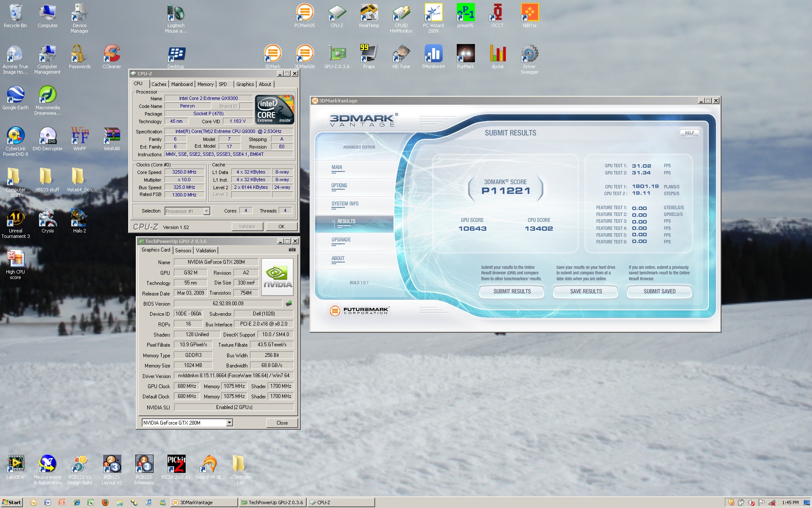Launch PC Wizard 2009 icon
Image resolution: width=812 pixels, height=508 pixels.
433,18
